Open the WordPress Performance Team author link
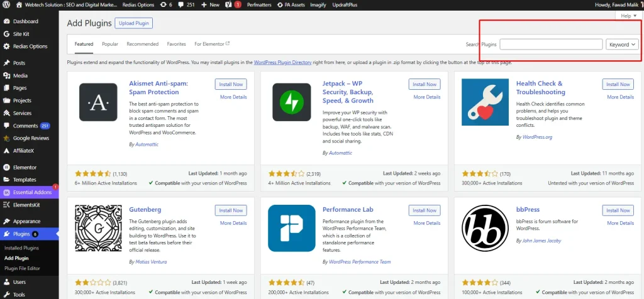 tap(360, 262)
